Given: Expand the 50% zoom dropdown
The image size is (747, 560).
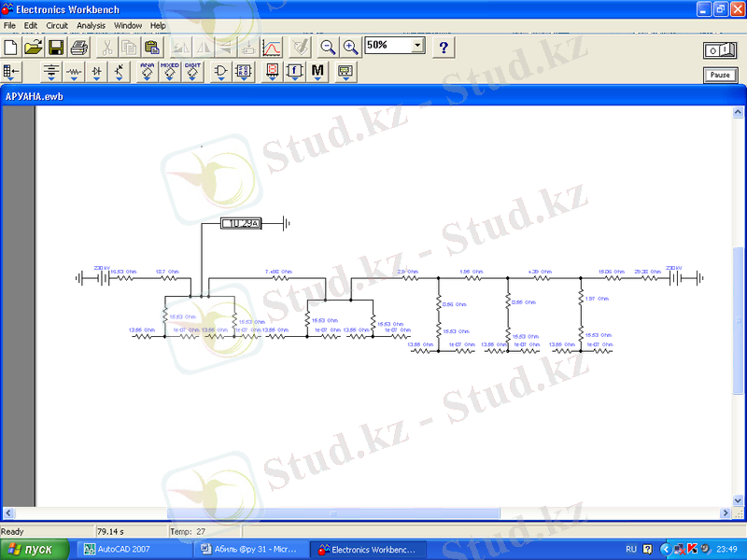Looking at the screenshot, I should point(417,45).
